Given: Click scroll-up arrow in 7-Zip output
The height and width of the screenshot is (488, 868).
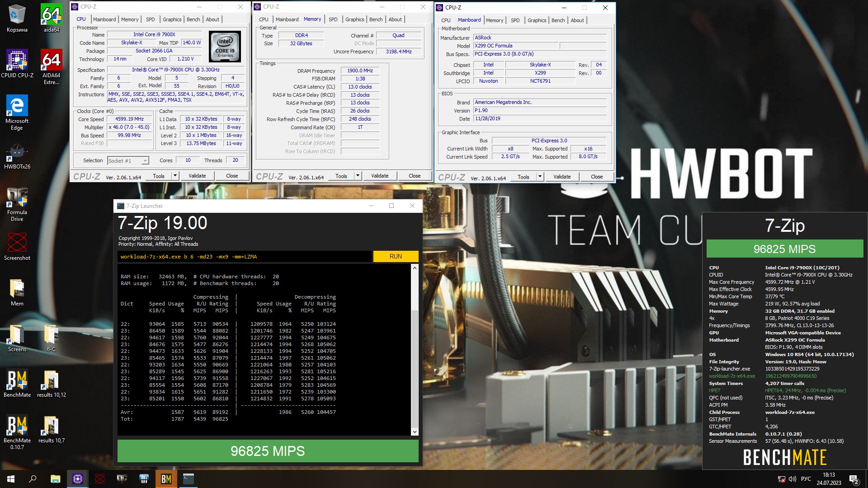Looking at the screenshot, I should 415,268.
